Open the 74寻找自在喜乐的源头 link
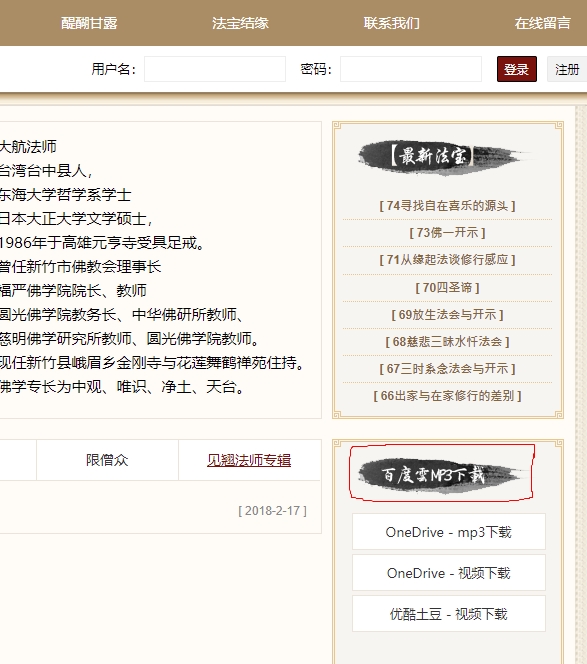 [x=447, y=206]
